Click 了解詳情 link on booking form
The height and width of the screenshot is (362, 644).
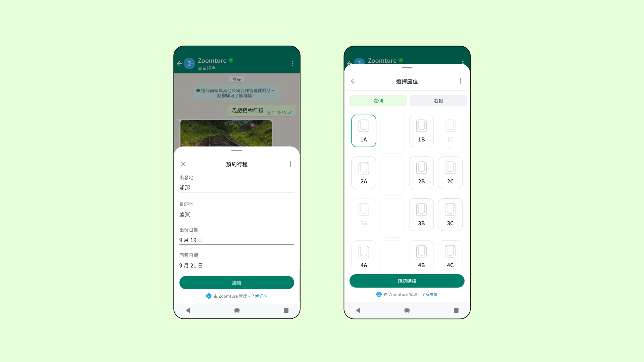click(259, 296)
